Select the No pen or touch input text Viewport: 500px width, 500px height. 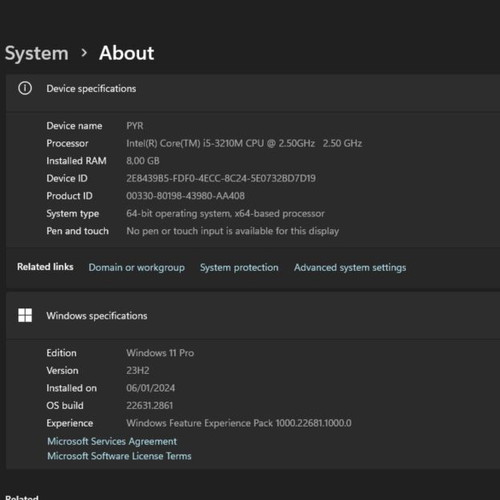[233, 231]
